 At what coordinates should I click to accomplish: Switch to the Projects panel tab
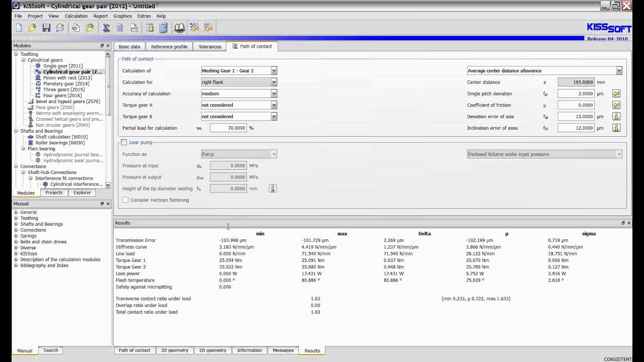coord(54,193)
